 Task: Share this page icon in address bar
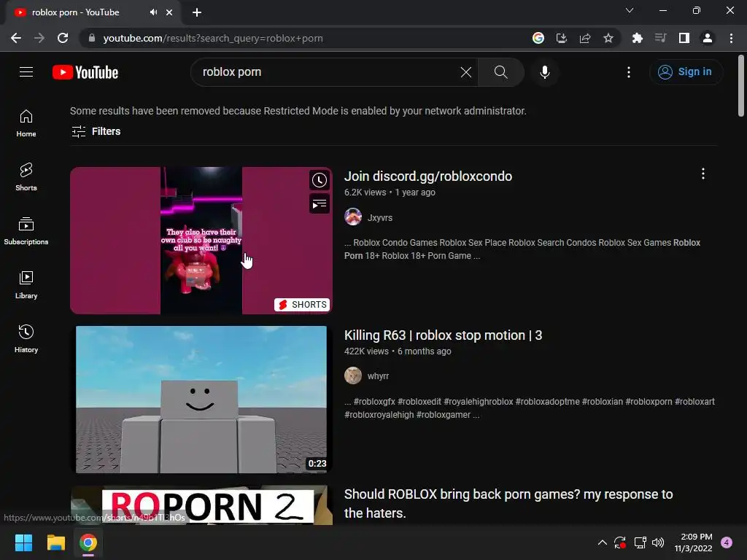[x=584, y=38]
